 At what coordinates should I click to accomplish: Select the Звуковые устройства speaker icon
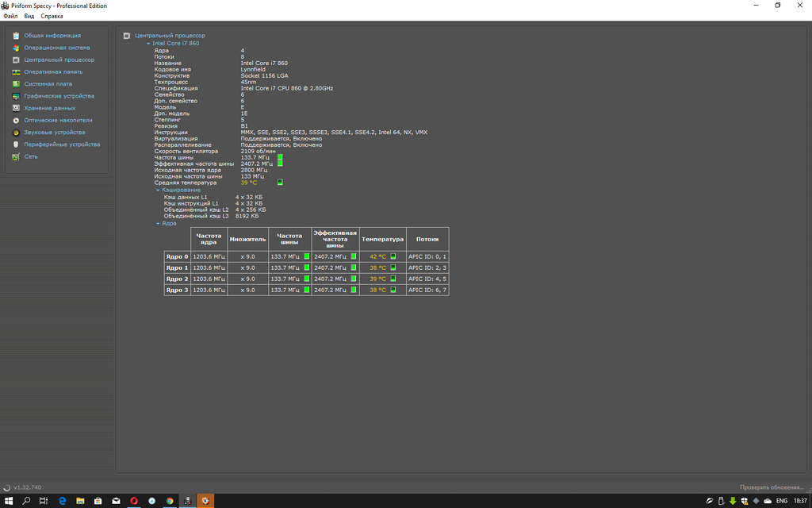click(x=16, y=133)
